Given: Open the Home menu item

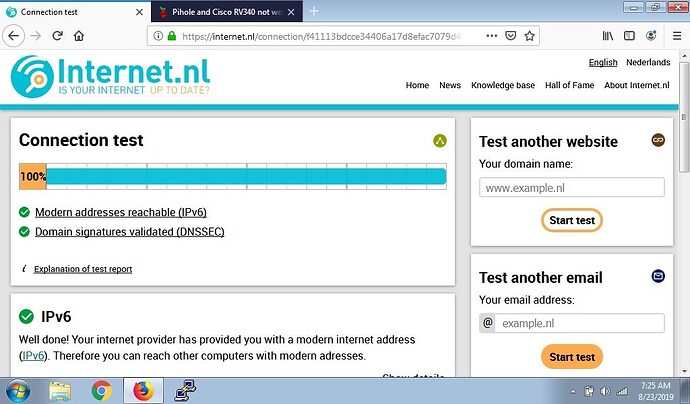Looking at the screenshot, I should 417,85.
